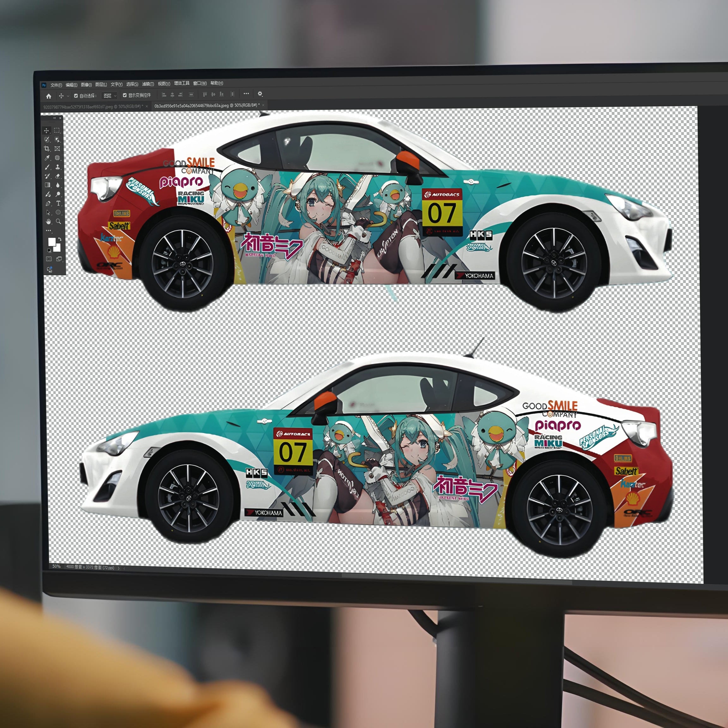
Task: Click the distribute vertically icon
Action: coord(191,94)
